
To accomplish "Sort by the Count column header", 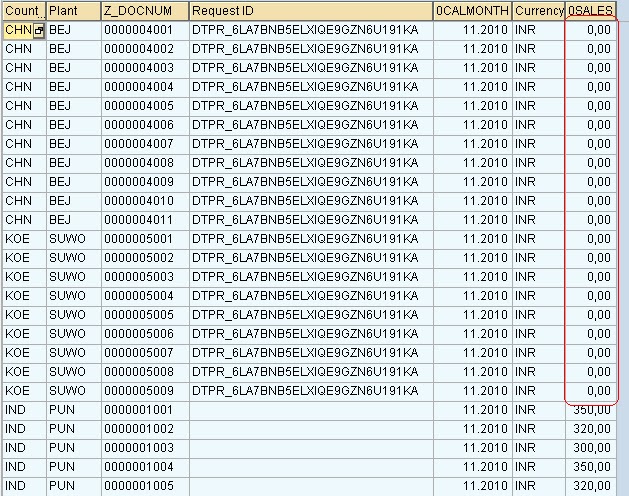I will coord(24,11).
